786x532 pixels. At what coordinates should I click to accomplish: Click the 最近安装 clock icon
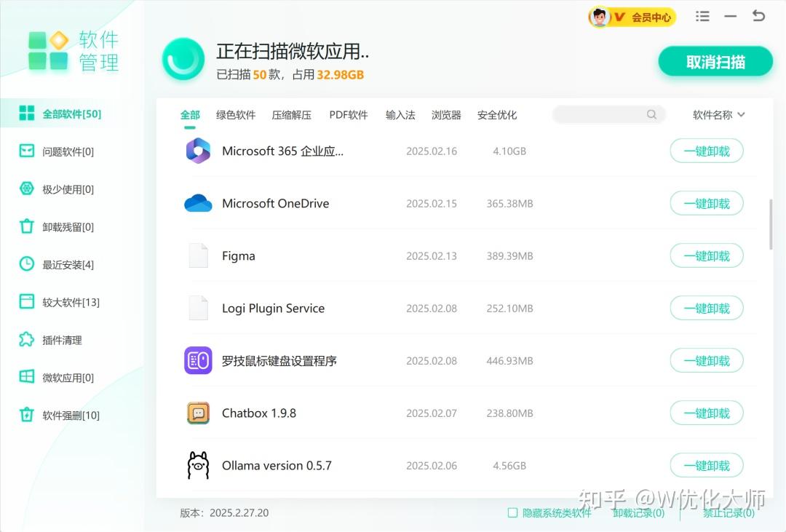coord(27,263)
